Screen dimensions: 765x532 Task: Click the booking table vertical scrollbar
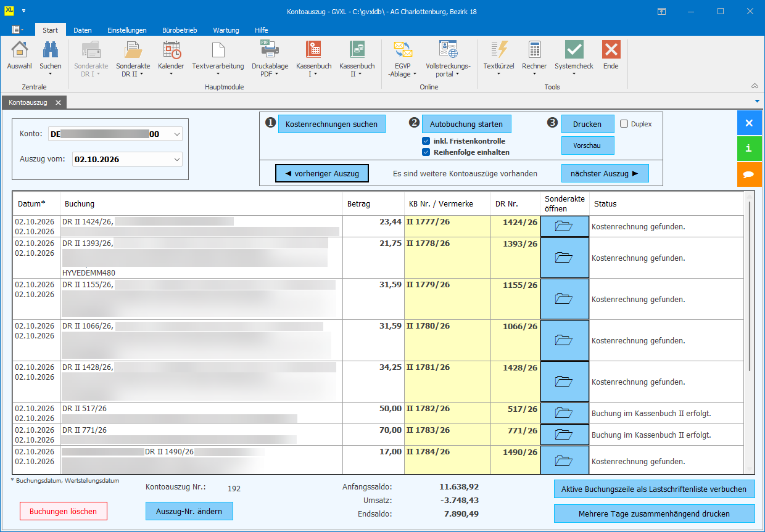pyautogui.click(x=750, y=286)
